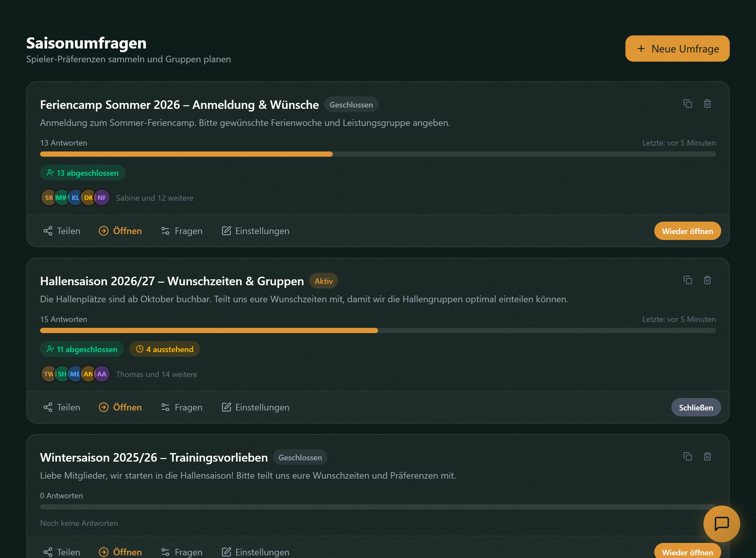Open the Hallensaison survey with Öffnen
Image resolution: width=756 pixels, height=558 pixels.
(x=120, y=408)
